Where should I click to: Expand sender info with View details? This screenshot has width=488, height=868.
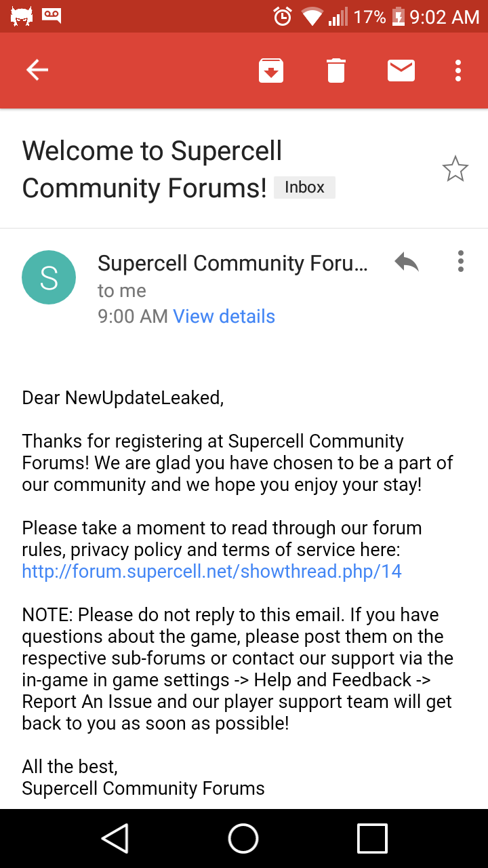coord(224,317)
